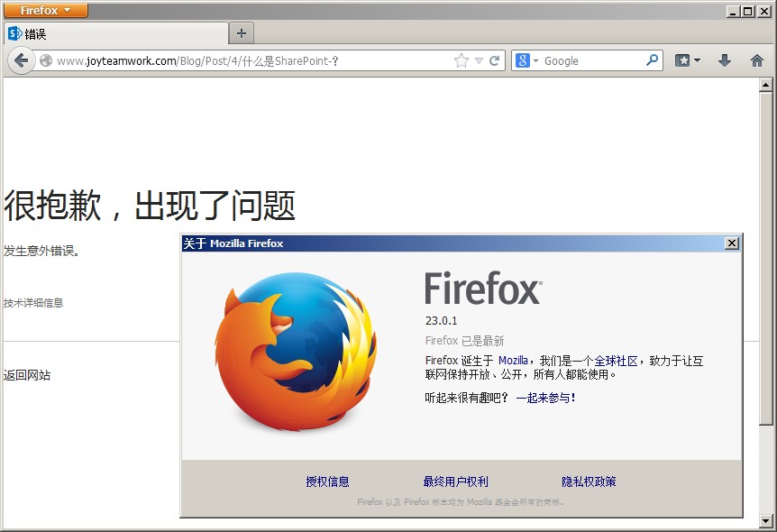Close the Firefox browser window

pyautogui.click(x=763, y=11)
